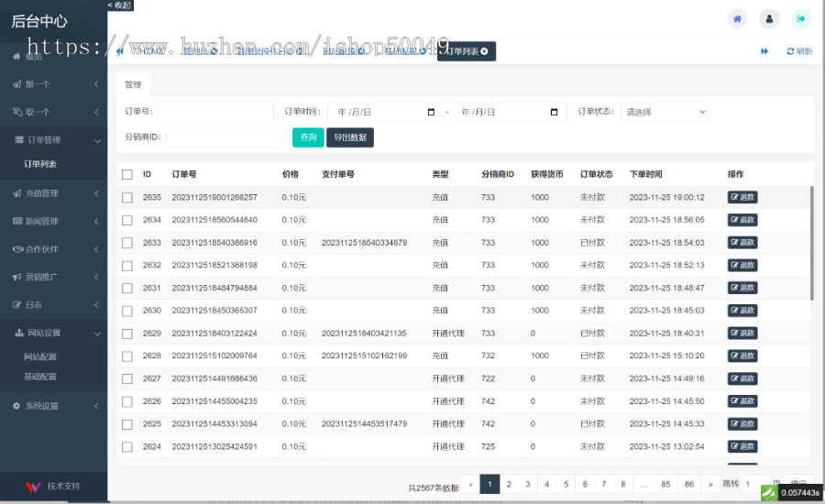Click payment number 2023112518540334679
This screenshot has height=504, width=825.
pos(364,243)
